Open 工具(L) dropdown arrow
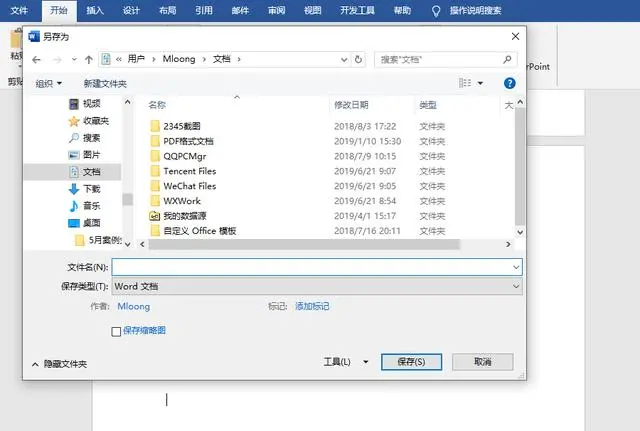The height and width of the screenshot is (431, 640). click(x=366, y=362)
